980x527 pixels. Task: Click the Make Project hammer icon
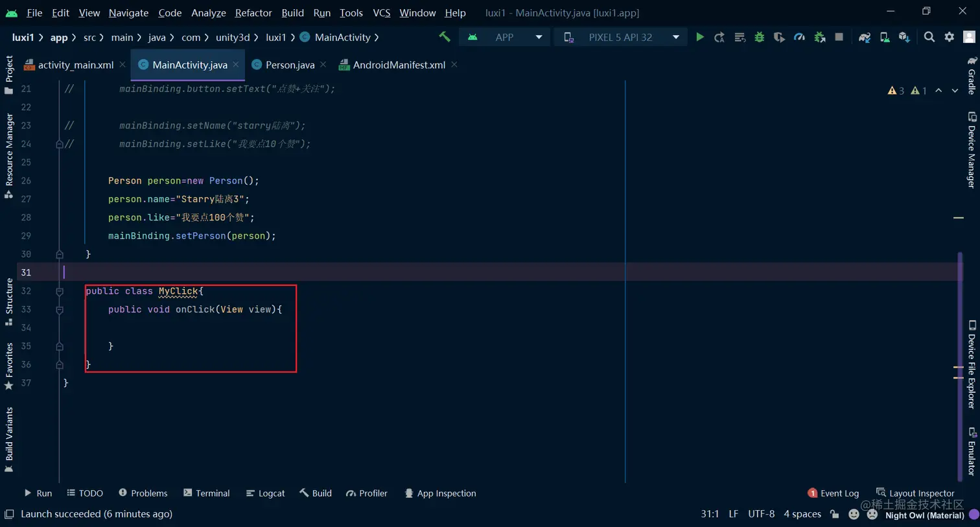pos(445,37)
